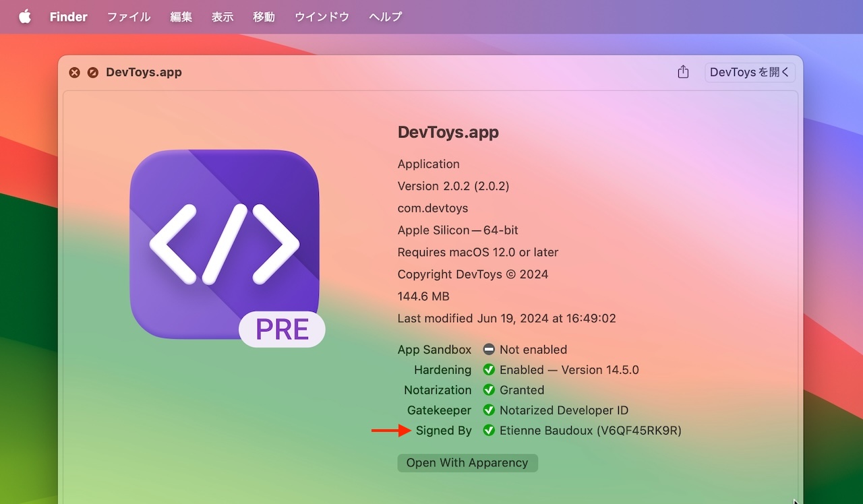Click Requires macOS 12.0 or later text
This screenshot has width=863, height=504.
[x=478, y=253]
